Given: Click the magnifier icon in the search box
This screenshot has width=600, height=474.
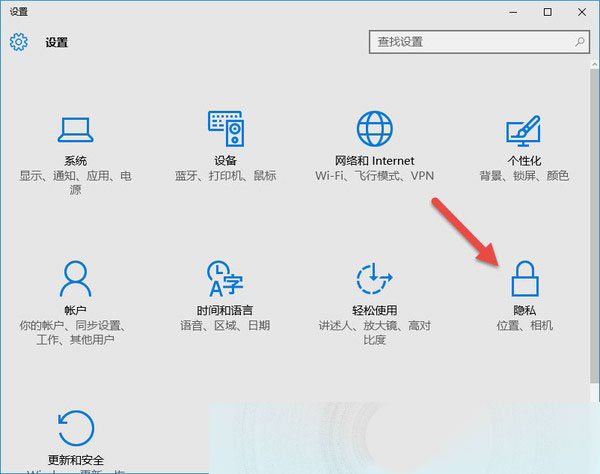Looking at the screenshot, I should coord(580,42).
